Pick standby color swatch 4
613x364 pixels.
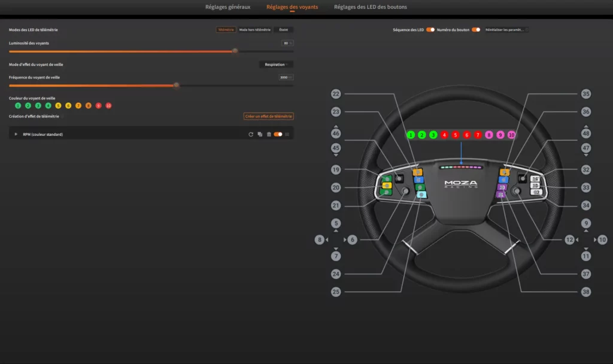point(48,105)
